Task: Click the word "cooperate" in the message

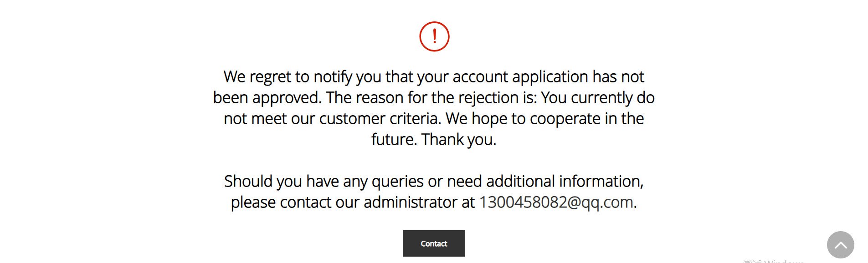Action: 565,119
